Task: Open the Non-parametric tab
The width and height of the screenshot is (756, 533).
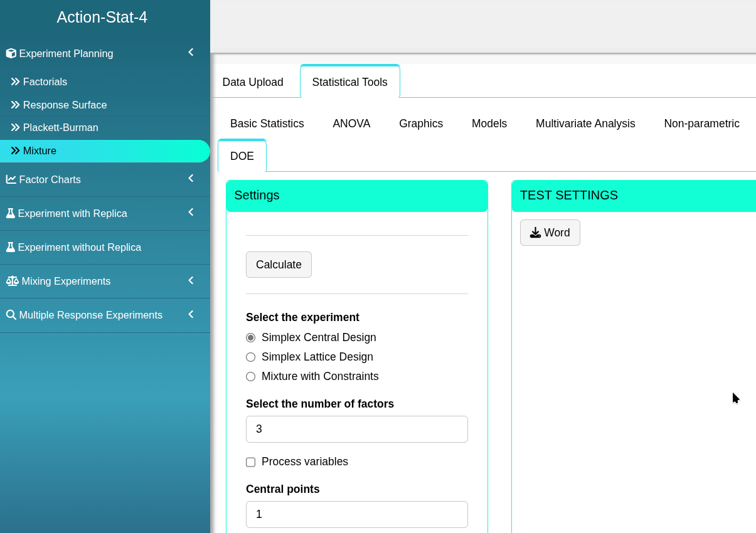Action: click(x=702, y=124)
